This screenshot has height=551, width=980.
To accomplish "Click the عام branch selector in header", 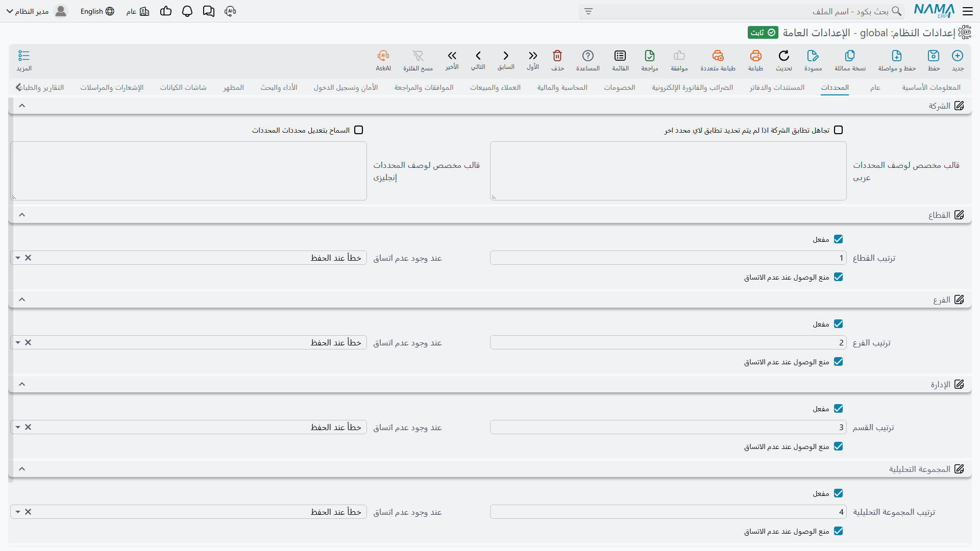I will [x=138, y=11].
